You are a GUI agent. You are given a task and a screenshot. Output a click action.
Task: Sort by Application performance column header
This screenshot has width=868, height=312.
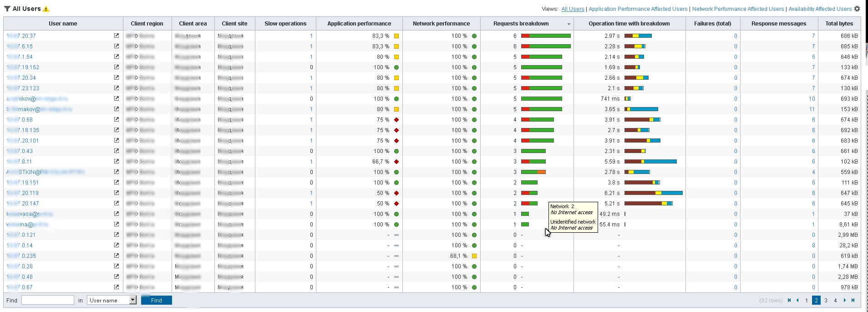359,24
